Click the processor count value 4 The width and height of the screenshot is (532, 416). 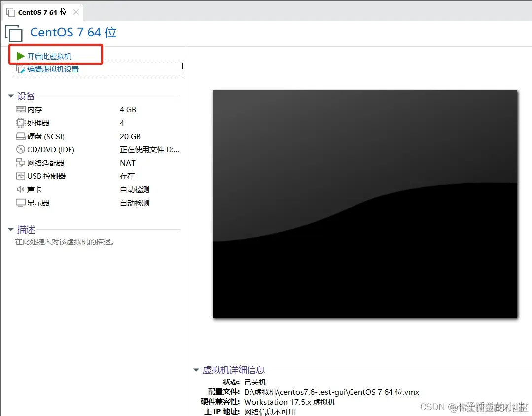[122, 123]
